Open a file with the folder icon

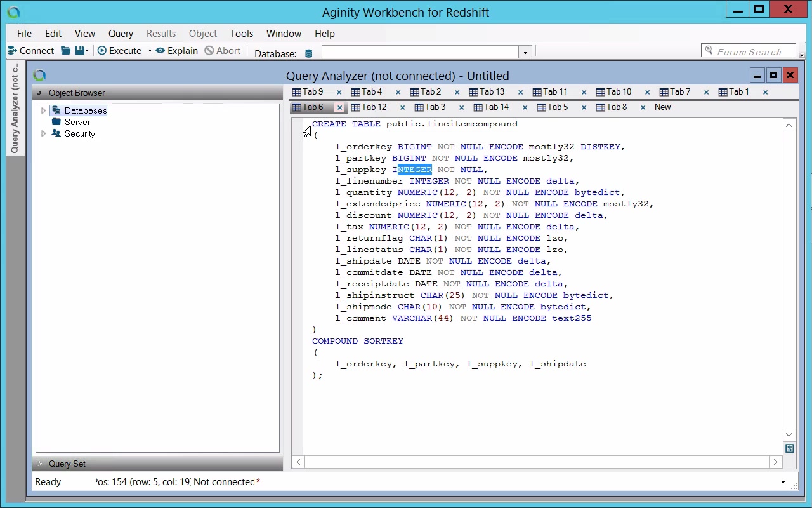coord(65,51)
